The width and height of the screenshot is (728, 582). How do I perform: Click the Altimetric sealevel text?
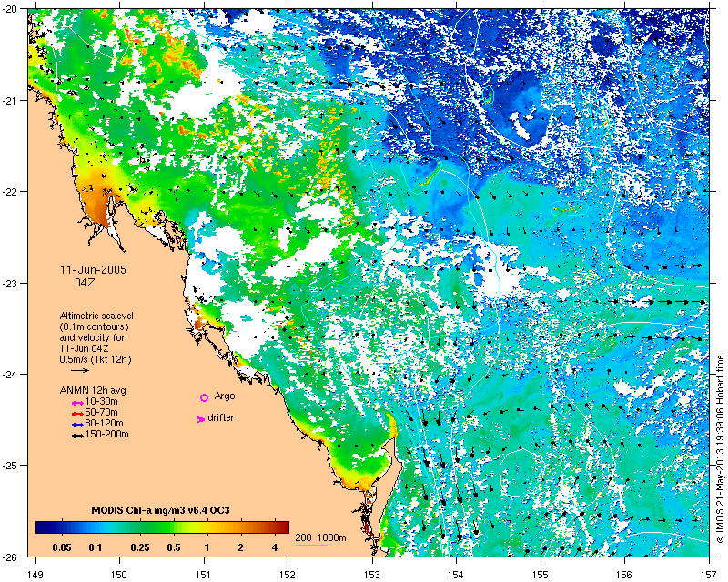click(x=96, y=316)
